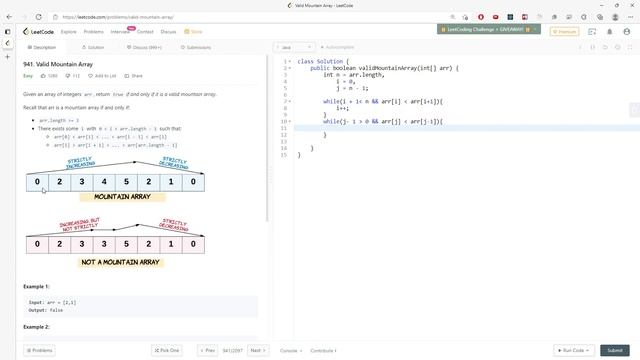
Task: Collapse the while loop fold at line 7
Action: click(x=290, y=102)
